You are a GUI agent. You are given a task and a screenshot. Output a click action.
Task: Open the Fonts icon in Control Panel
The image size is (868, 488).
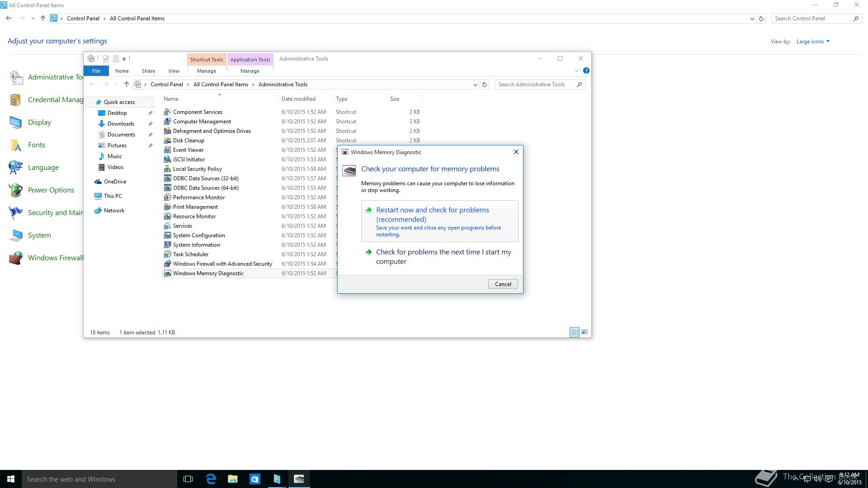pos(16,145)
